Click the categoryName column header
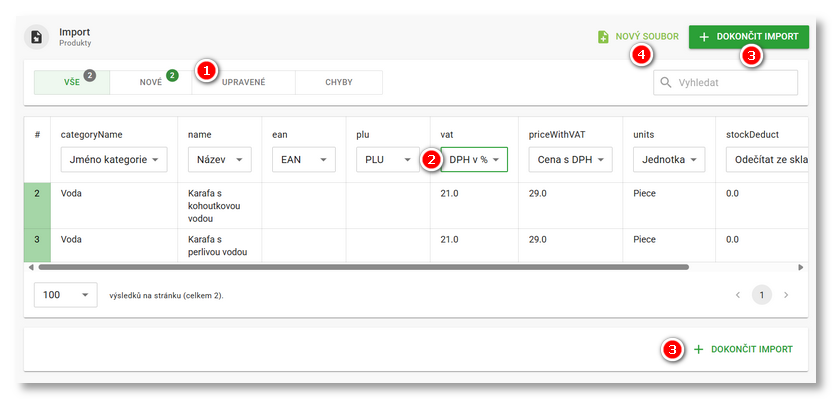 coord(91,135)
